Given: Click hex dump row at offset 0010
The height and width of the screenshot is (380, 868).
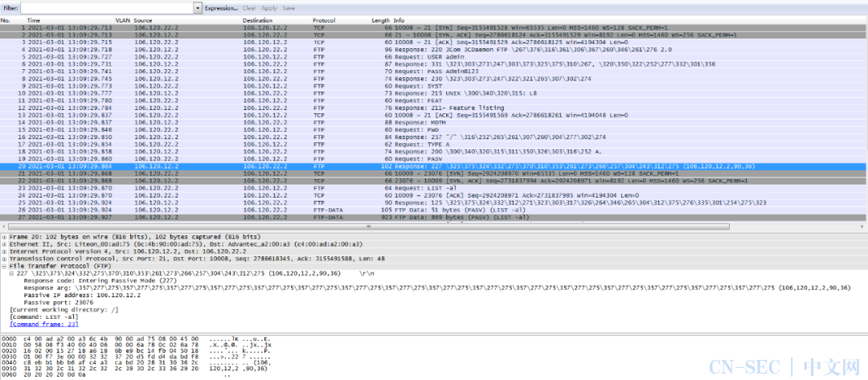Looking at the screenshot, I should click(x=137, y=345).
